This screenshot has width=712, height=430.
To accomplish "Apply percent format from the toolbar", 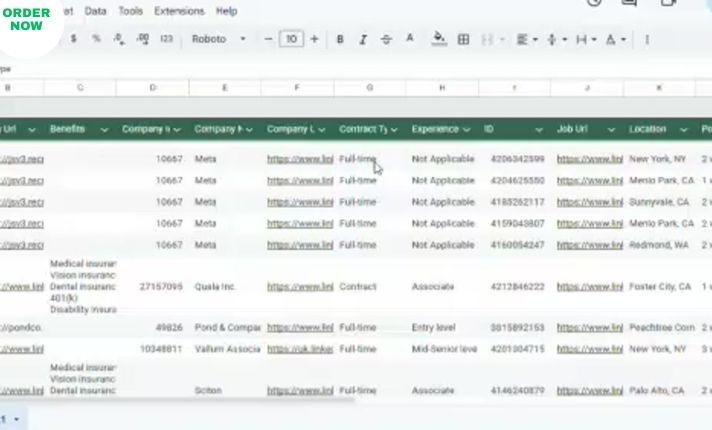I will point(96,39).
